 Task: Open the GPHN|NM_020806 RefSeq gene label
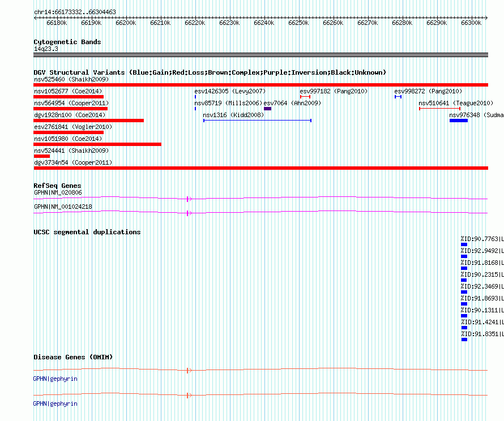[58, 193]
